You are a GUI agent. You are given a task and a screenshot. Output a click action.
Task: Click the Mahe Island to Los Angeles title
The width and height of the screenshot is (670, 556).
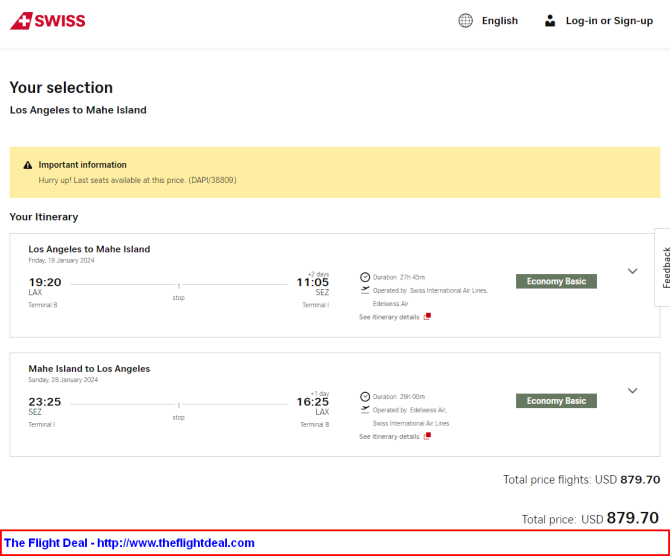tap(89, 369)
